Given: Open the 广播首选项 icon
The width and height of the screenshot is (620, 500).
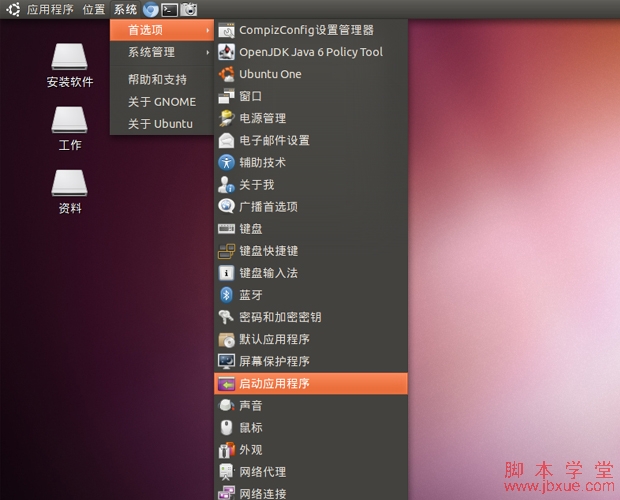Looking at the screenshot, I should click(x=227, y=206).
